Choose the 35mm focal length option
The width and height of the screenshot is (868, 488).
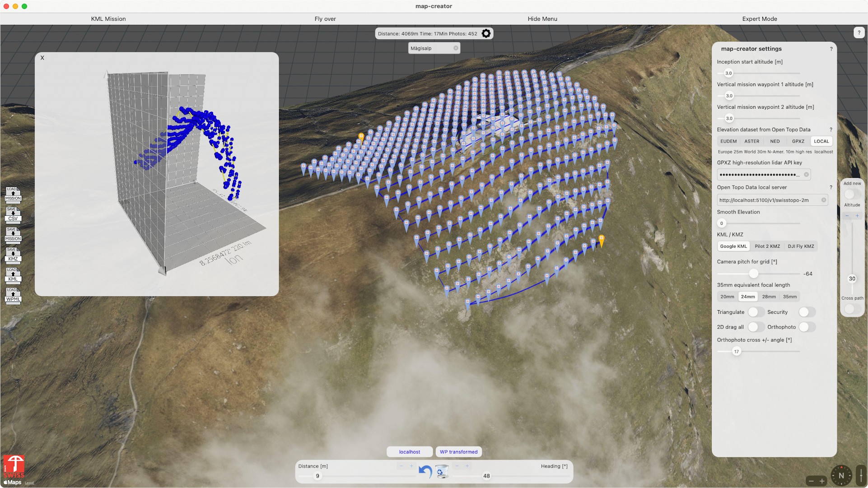click(789, 297)
